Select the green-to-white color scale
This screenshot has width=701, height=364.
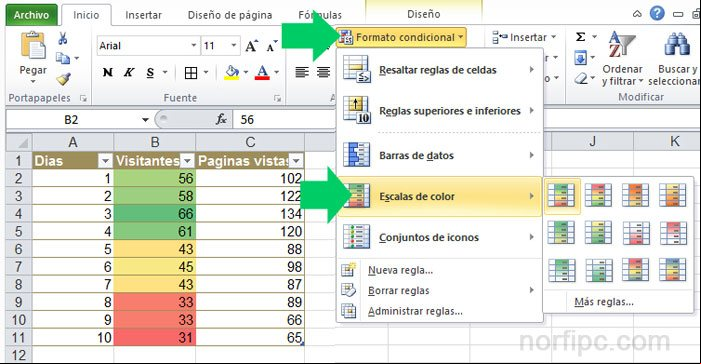(x=562, y=270)
